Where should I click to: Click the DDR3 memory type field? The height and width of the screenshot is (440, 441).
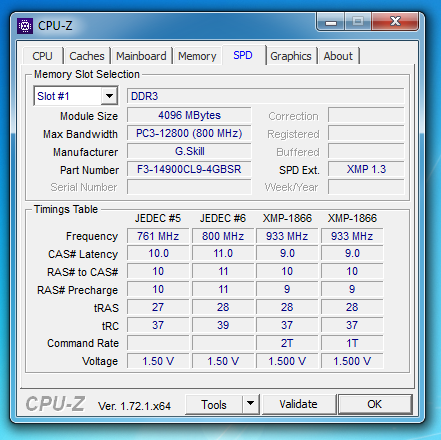pos(266,96)
